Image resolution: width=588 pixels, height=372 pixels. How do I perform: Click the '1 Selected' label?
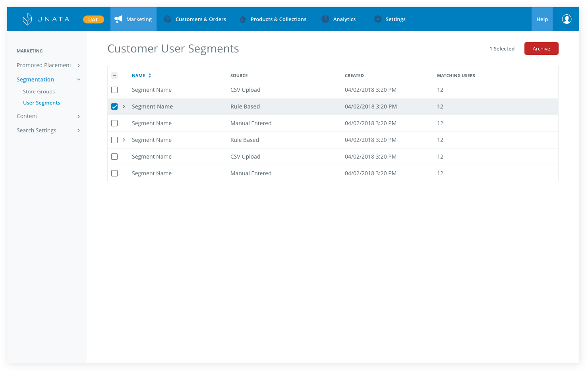coord(502,48)
